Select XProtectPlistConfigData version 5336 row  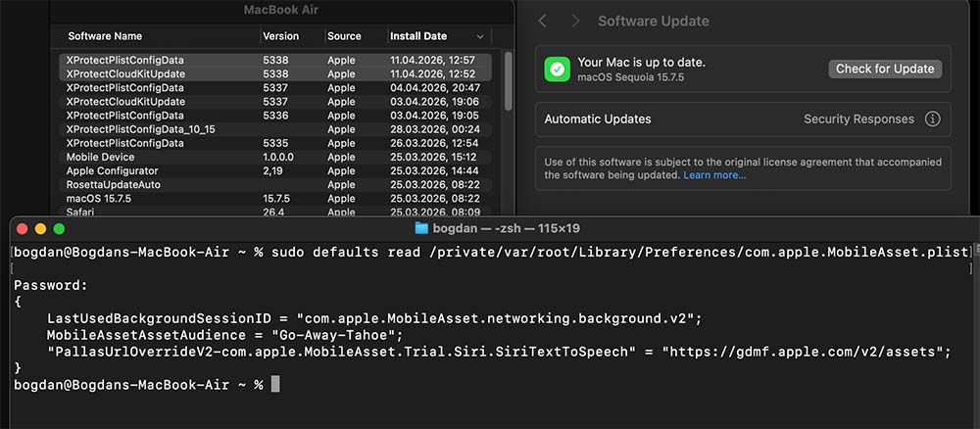(x=275, y=116)
